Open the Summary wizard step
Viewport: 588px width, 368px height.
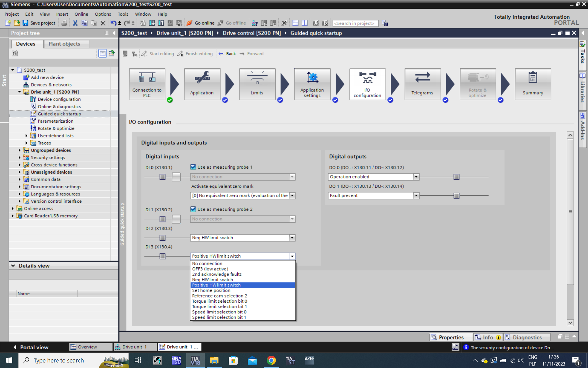pos(533,84)
